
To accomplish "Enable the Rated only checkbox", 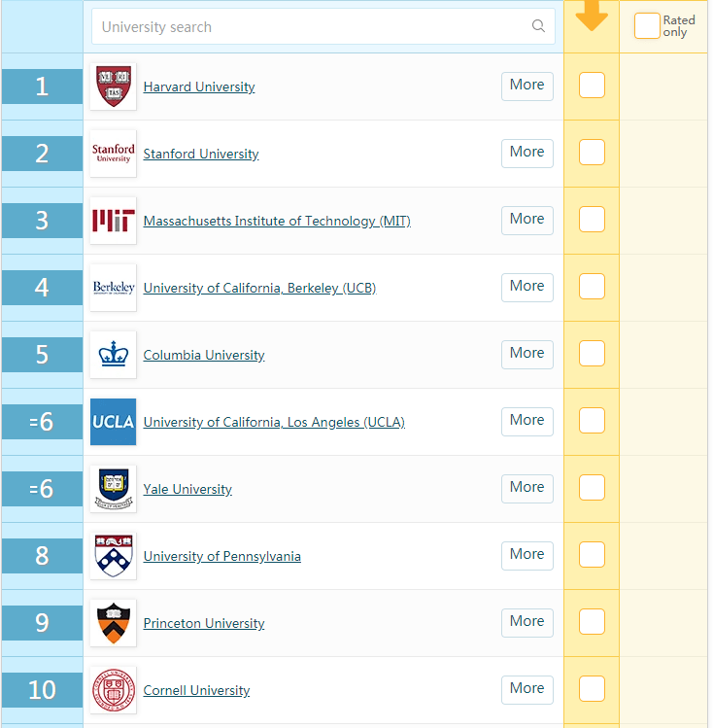I will 647,25.
